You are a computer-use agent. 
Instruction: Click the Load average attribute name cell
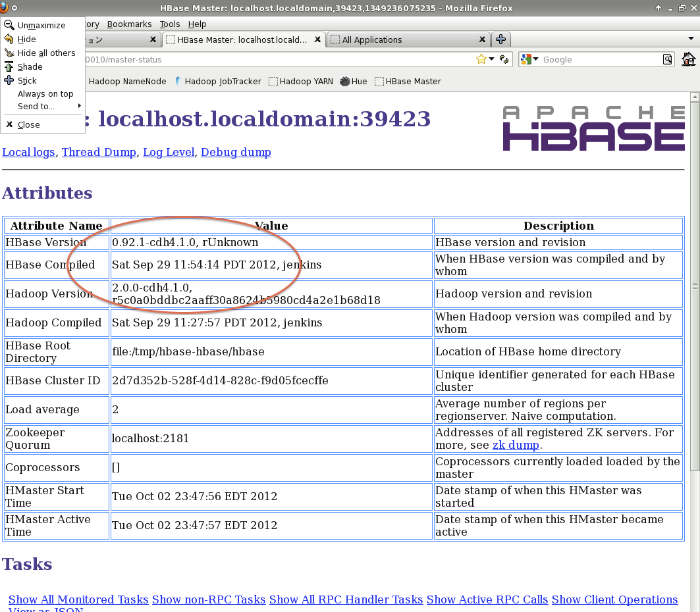[56, 409]
